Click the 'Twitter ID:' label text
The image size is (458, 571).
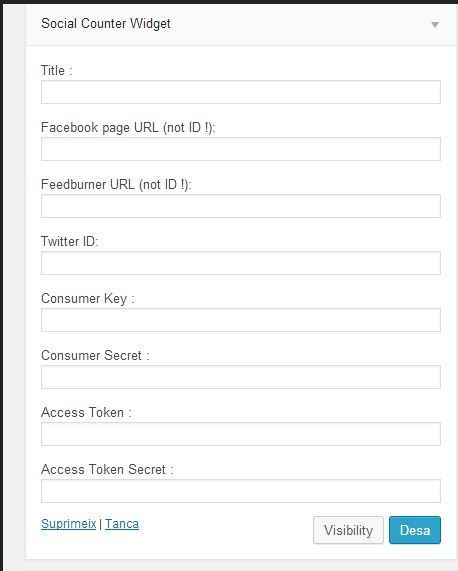[70, 241]
